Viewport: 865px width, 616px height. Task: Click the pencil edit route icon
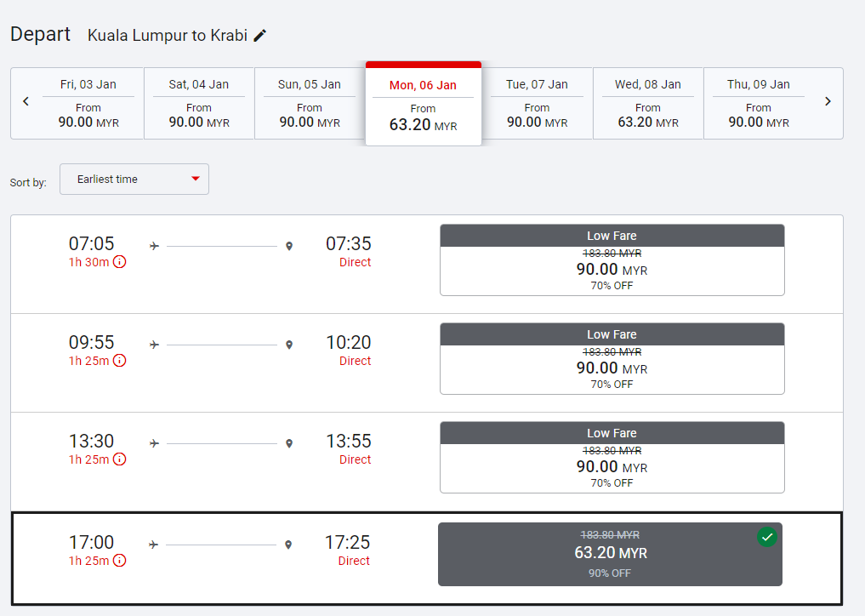pyautogui.click(x=260, y=36)
